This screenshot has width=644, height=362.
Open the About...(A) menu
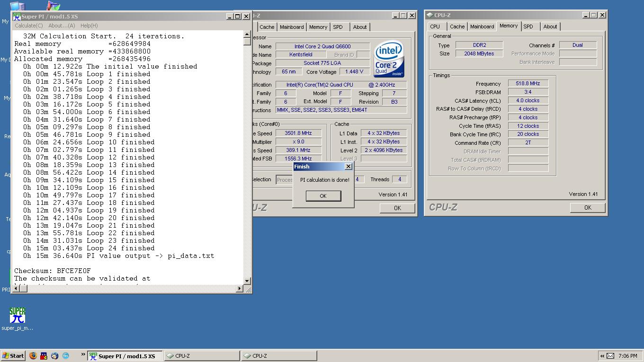62,26
